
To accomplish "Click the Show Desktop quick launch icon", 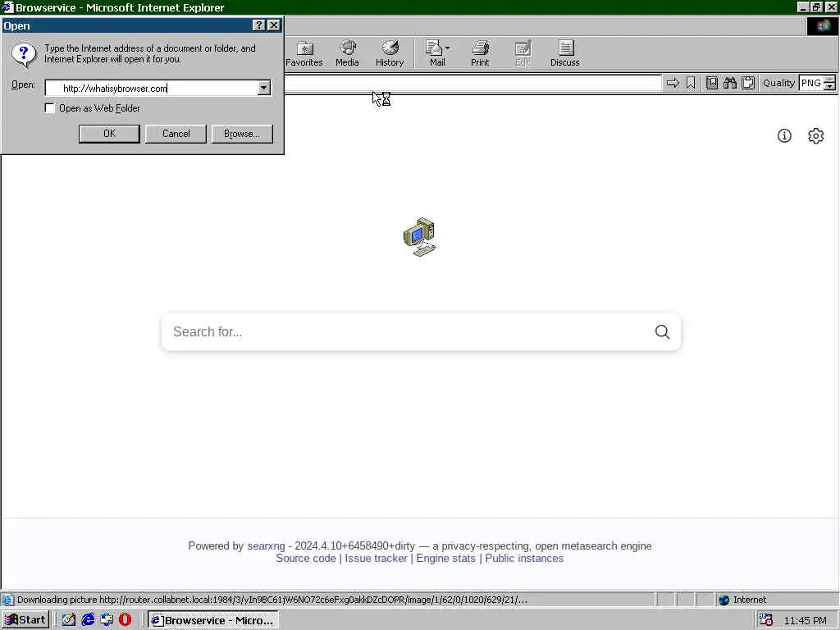I will pyautogui.click(x=69, y=620).
